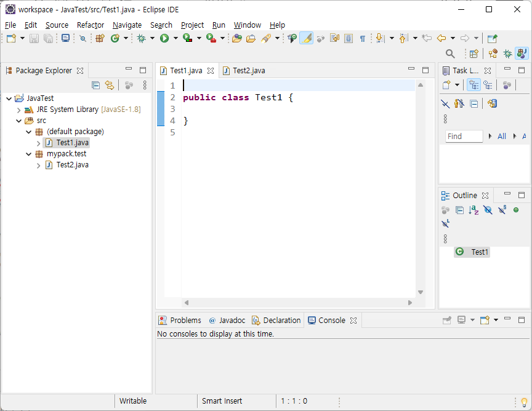
Task: Collapse the JavaTest project node
Action: click(x=9, y=98)
